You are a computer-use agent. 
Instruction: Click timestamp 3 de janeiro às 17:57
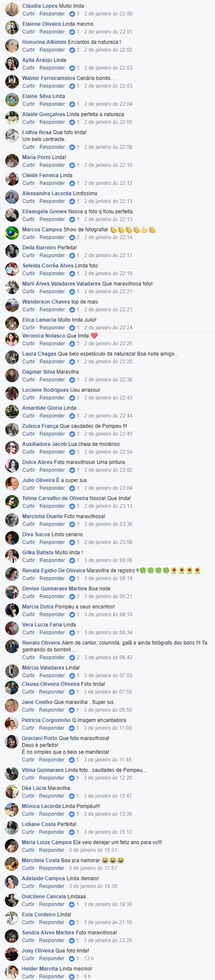point(93,868)
